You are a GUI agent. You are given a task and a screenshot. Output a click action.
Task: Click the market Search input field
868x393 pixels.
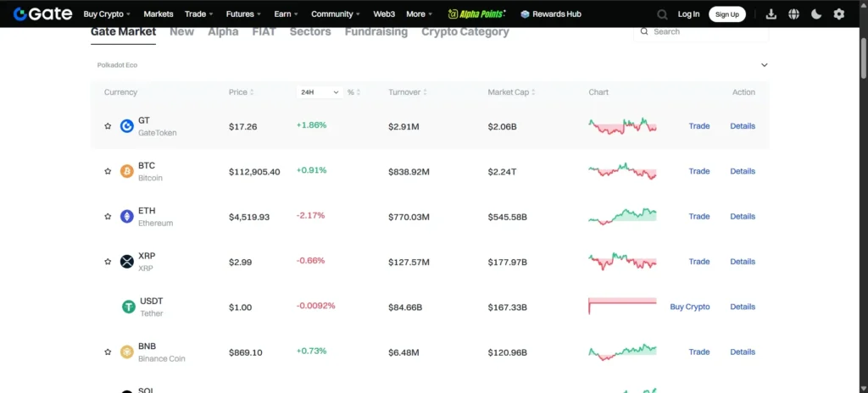[x=701, y=32]
